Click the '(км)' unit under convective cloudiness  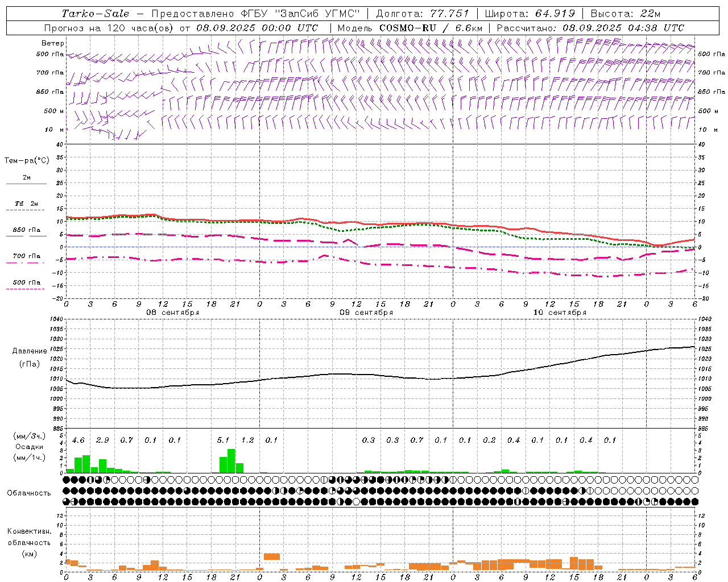[29, 553]
